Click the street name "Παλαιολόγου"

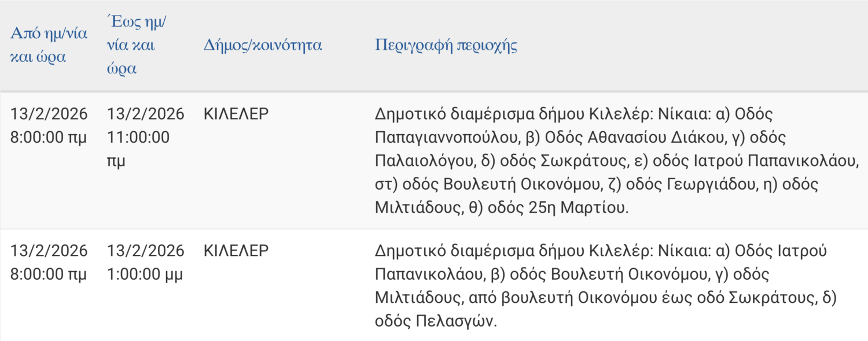[425, 161]
